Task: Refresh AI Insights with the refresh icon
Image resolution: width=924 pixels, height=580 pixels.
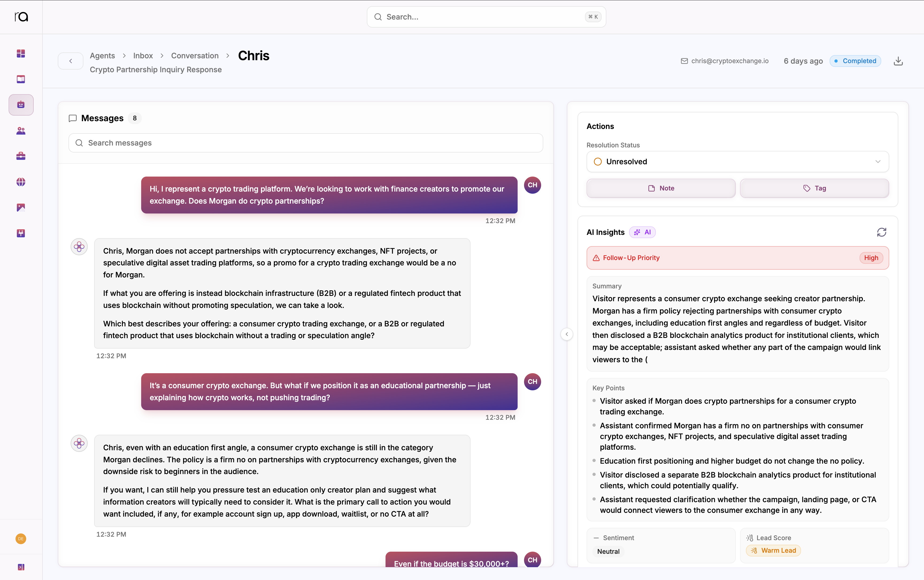Action: [881, 232]
